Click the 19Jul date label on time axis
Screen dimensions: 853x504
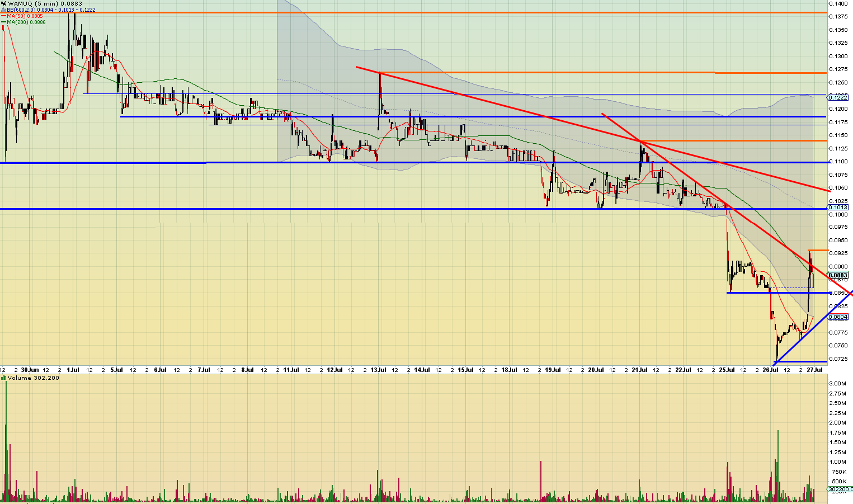[553, 370]
